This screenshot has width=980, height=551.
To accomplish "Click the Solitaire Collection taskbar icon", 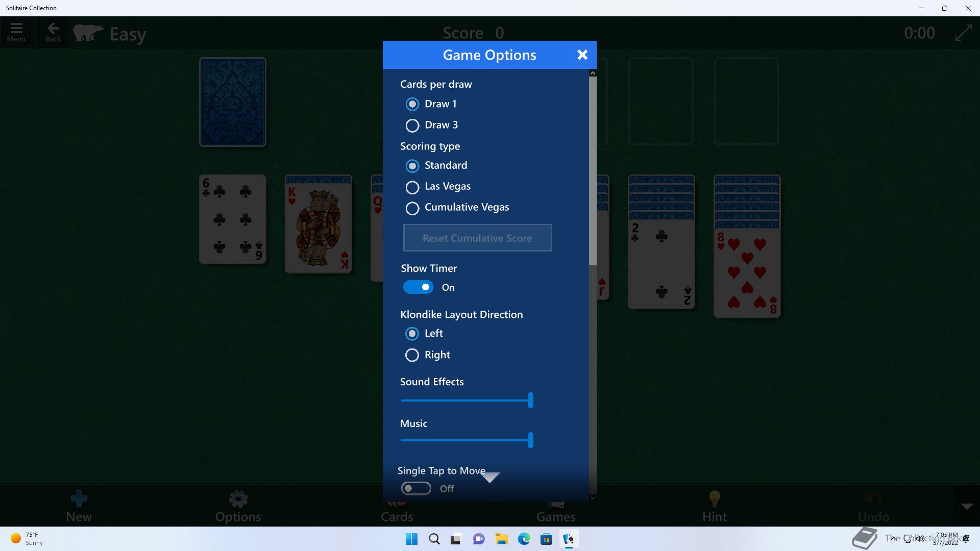I will coord(569,539).
